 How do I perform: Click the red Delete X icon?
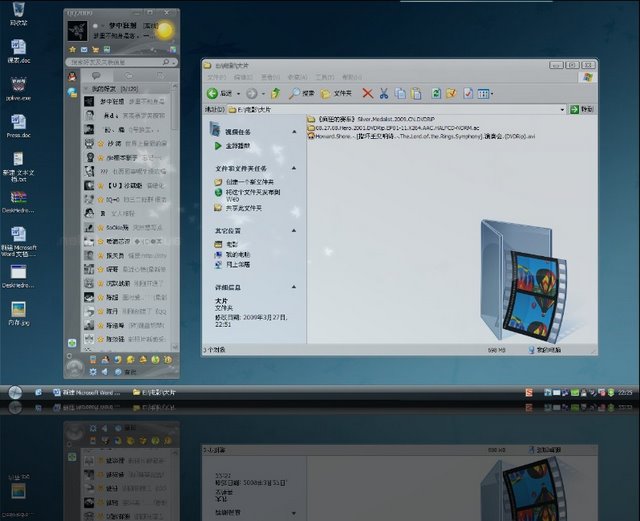click(x=367, y=94)
